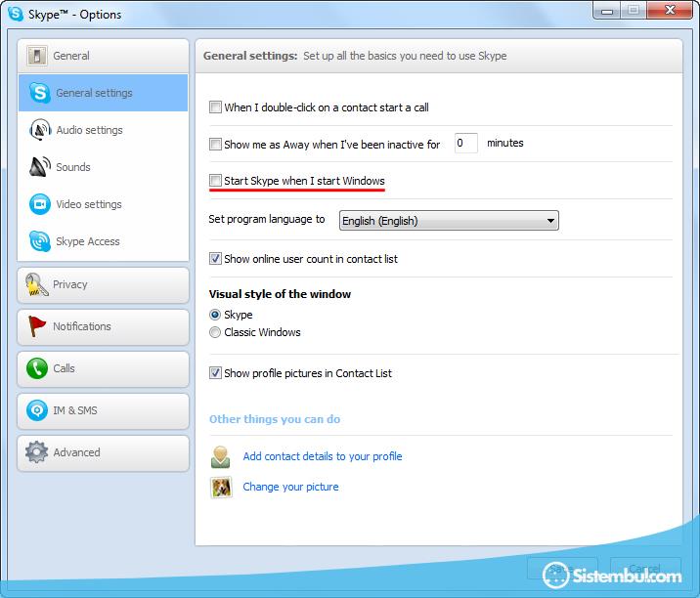700x598 pixels.
Task: Click the IM & SMS chat bubble icon
Action: 36,410
